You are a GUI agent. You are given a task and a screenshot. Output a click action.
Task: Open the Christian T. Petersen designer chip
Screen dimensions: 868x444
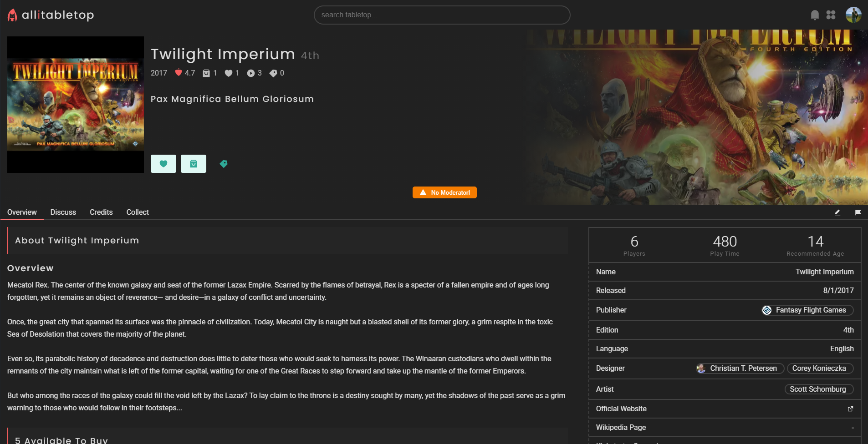click(740, 368)
